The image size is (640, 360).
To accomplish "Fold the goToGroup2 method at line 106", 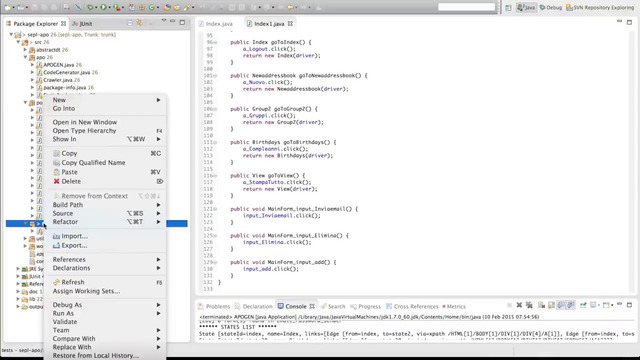I will click(x=215, y=109).
